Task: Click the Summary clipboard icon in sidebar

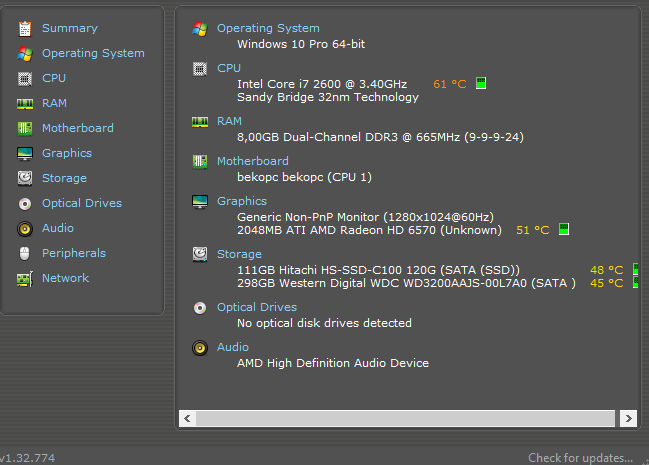Action: pyautogui.click(x=25, y=29)
